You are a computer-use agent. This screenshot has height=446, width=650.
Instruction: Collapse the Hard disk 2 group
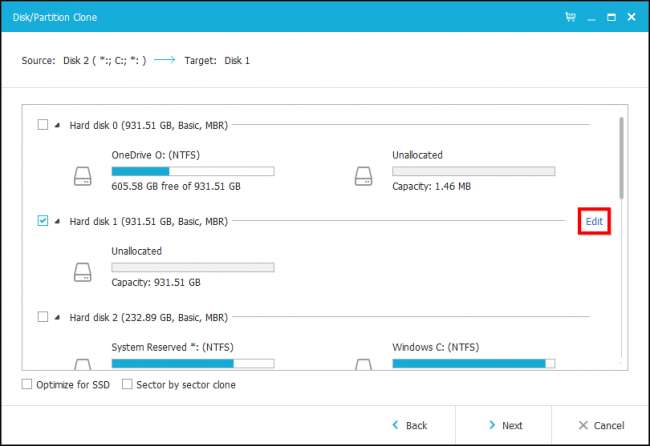click(x=57, y=317)
